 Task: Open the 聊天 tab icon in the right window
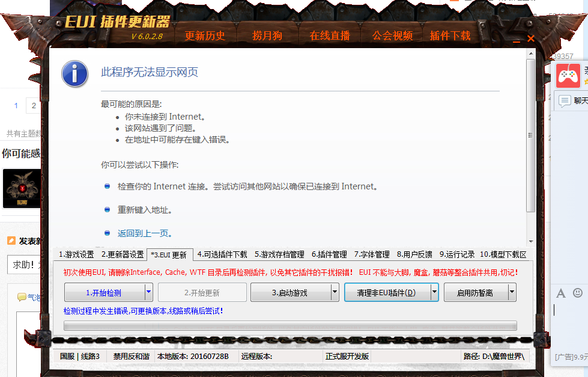(565, 100)
